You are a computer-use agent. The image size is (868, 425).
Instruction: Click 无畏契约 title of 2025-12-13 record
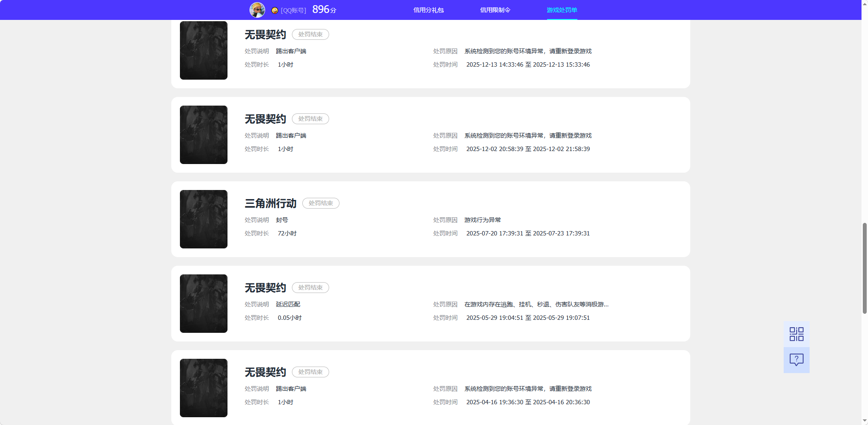(266, 35)
